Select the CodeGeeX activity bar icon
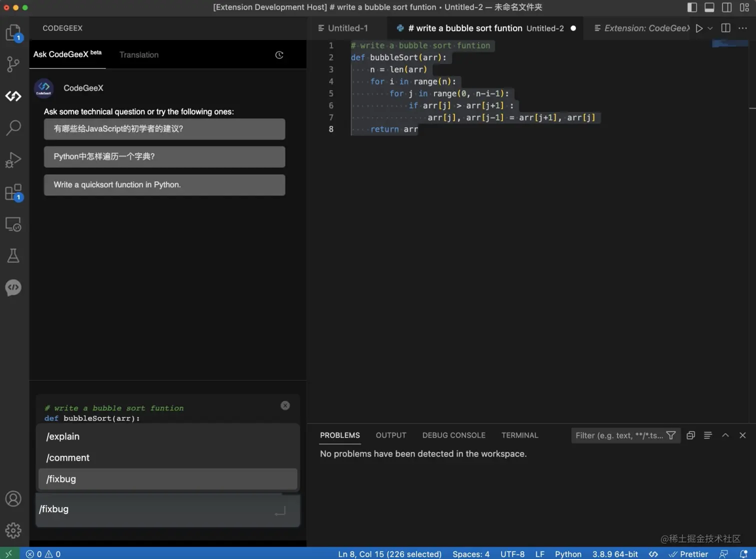 pos(13,96)
